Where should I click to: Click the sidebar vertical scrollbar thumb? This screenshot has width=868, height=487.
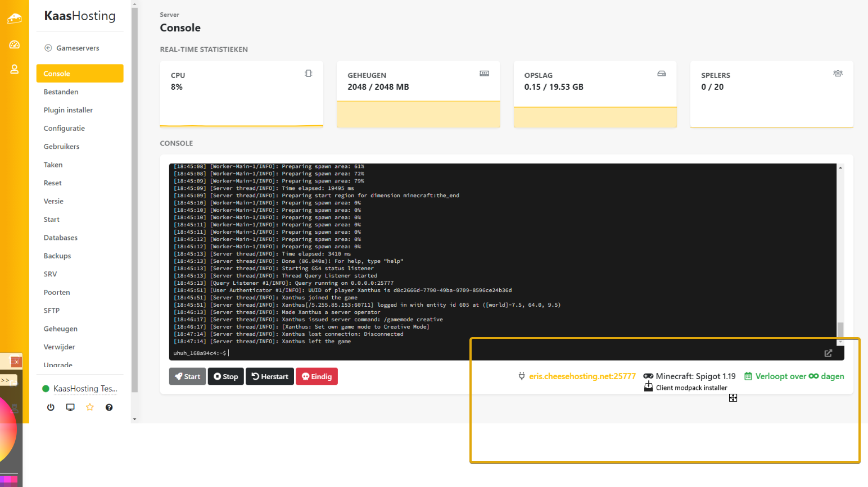(134, 199)
